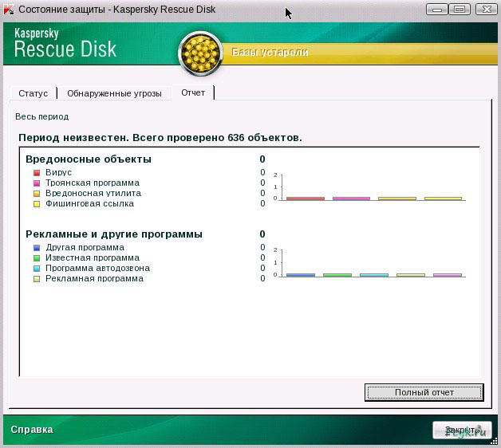
Task: Click the yellow Фишинговая ссылка swatch
Action: [37, 204]
